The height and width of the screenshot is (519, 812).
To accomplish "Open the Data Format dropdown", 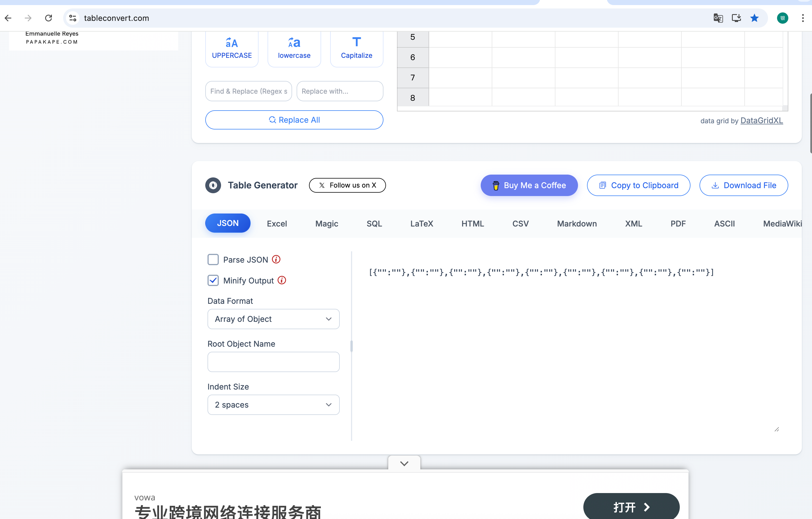I will [273, 319].
